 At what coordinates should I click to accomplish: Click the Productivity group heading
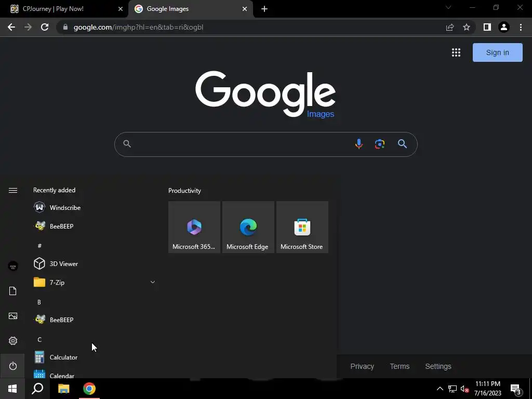pyautogui.click(x=184, y=191)
